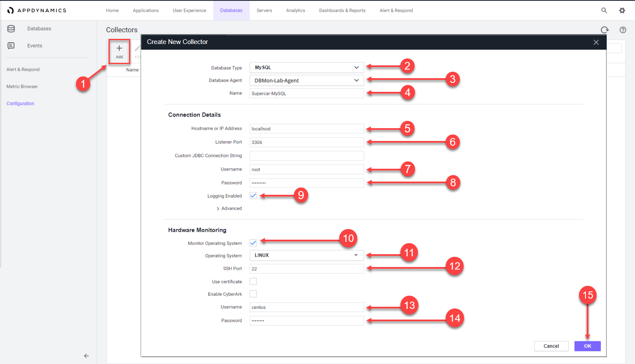Collapse the sidebar with the left arrow
Viewport: 635px width, 364px height.
click(86, 355)
